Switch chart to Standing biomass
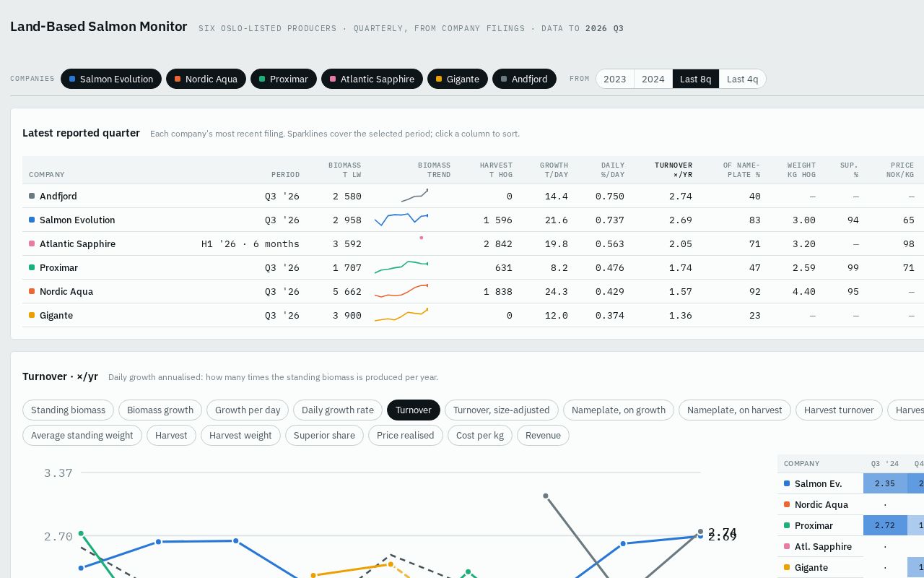924x578 pixels. (x=68, y=410)
